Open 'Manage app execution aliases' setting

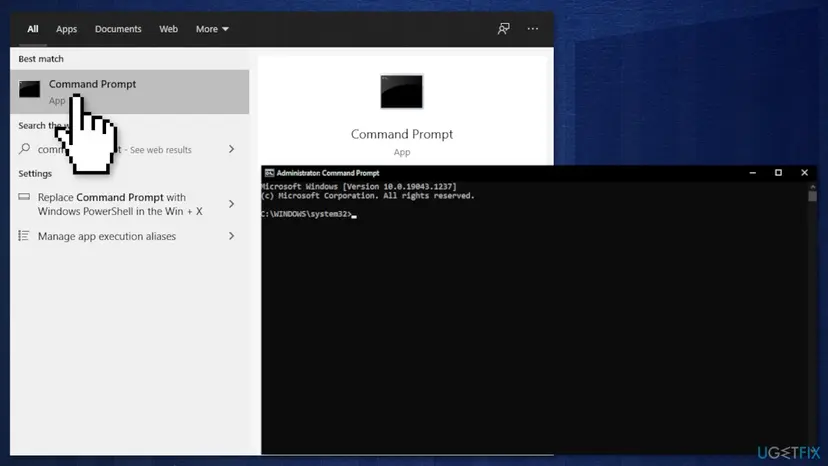tap(107, 236)
